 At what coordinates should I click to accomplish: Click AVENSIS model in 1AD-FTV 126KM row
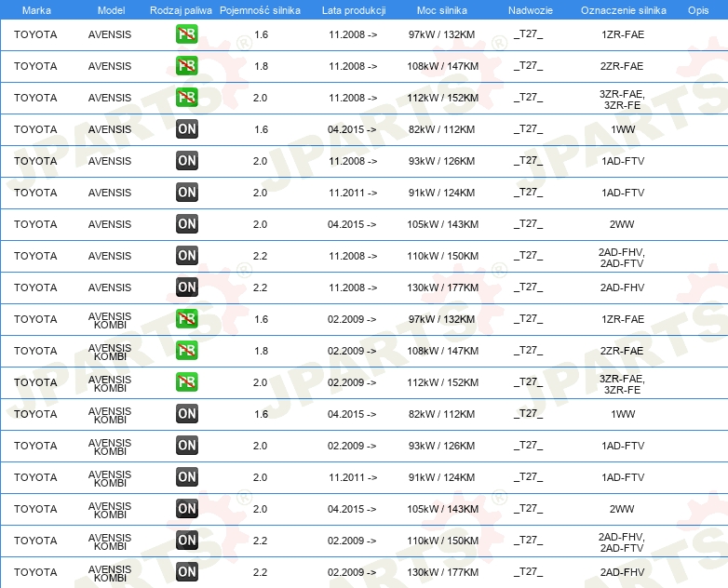110,161
